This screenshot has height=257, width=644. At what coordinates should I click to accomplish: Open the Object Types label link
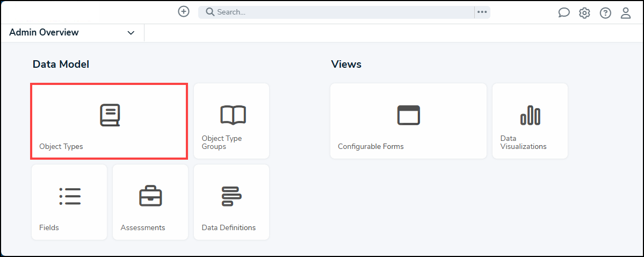point(61,146)
